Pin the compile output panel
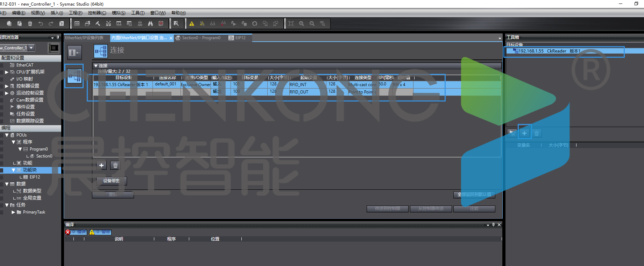 [493, 225]
